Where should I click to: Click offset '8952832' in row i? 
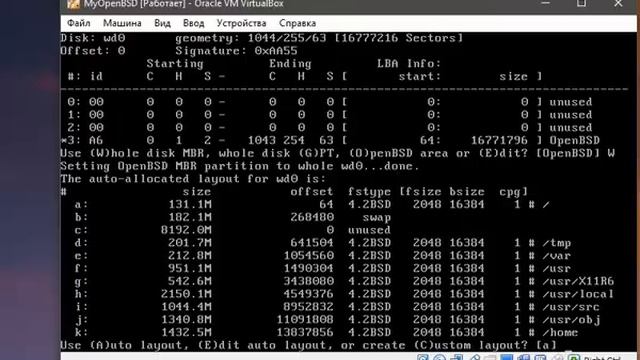pyautogui.click(x=309, y=307)
